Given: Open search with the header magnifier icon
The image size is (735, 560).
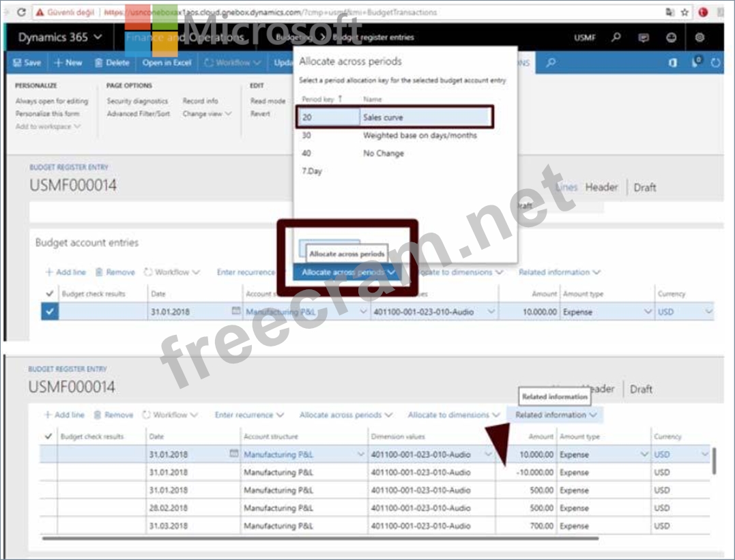Looking at the screenshot, I should pos(616,37).
